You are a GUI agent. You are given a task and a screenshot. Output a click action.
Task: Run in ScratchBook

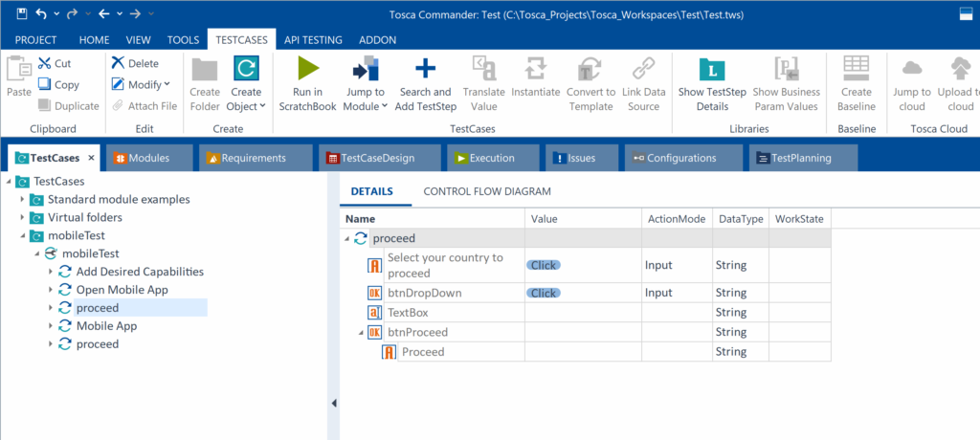pyautogui.click(x=307, y=84)
